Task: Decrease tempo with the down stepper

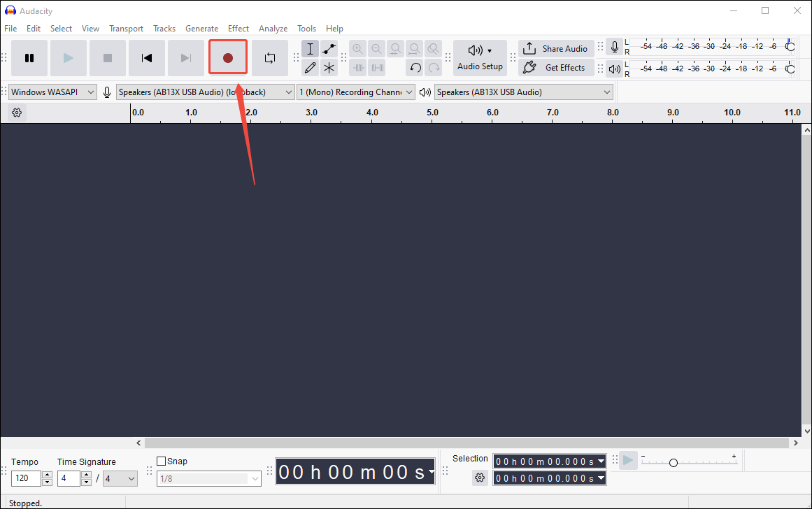Action: tap(47, 482)
